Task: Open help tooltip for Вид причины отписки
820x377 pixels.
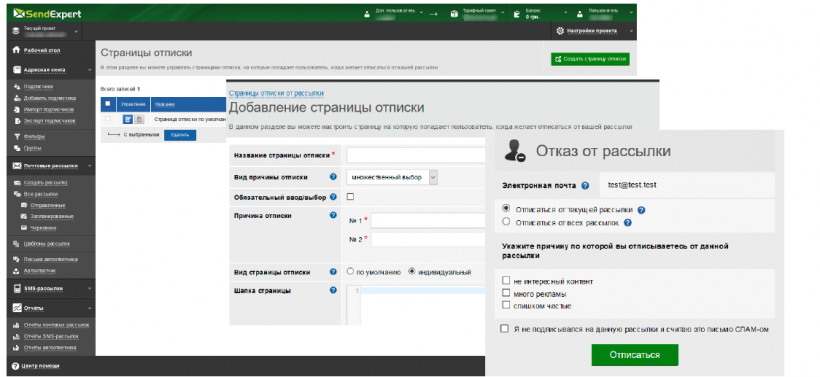Action: coord(333,177)
